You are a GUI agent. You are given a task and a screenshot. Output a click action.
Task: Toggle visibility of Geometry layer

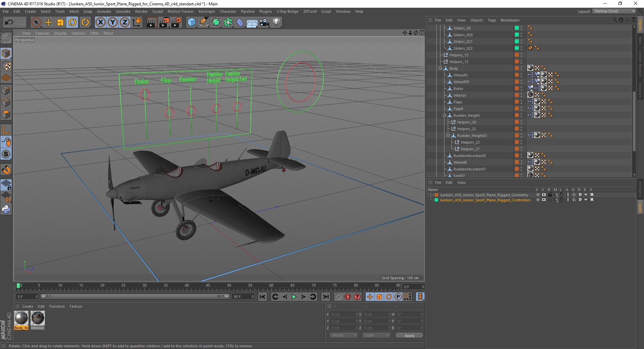pyautogui.click(x=544, y=195)
